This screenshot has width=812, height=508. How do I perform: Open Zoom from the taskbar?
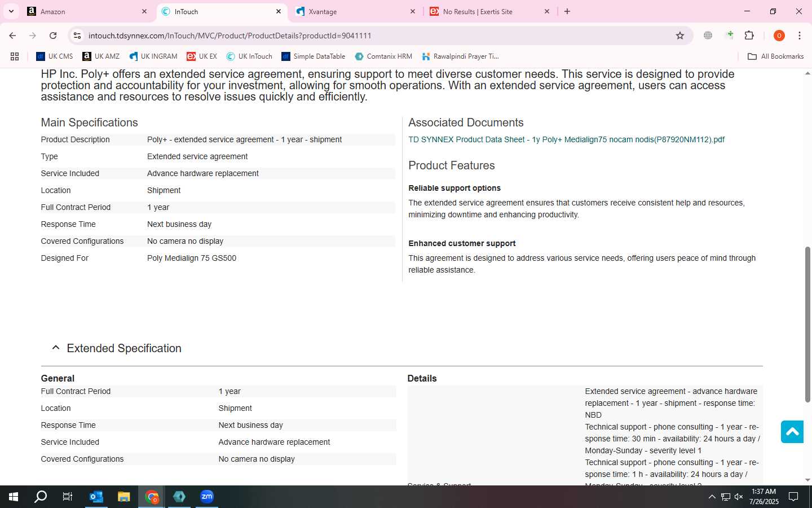click(207, 497)
